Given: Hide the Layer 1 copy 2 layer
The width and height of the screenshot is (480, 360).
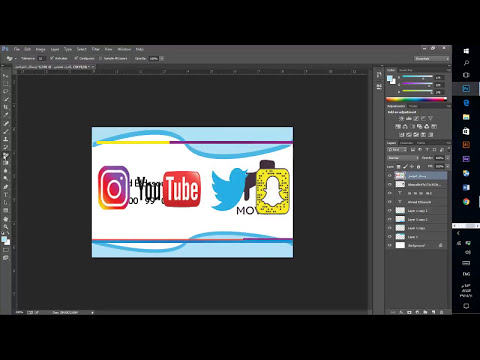Looking at the screenshot, I should coord(390,211).
